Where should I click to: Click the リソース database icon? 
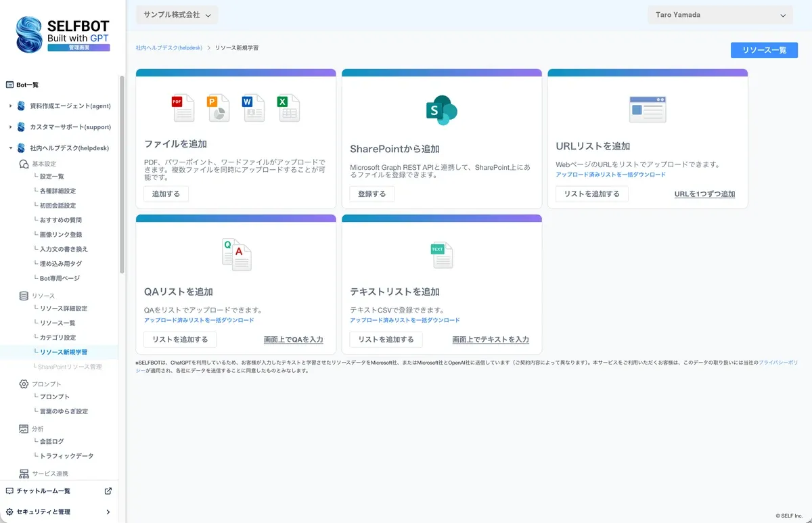coord(24,296)
